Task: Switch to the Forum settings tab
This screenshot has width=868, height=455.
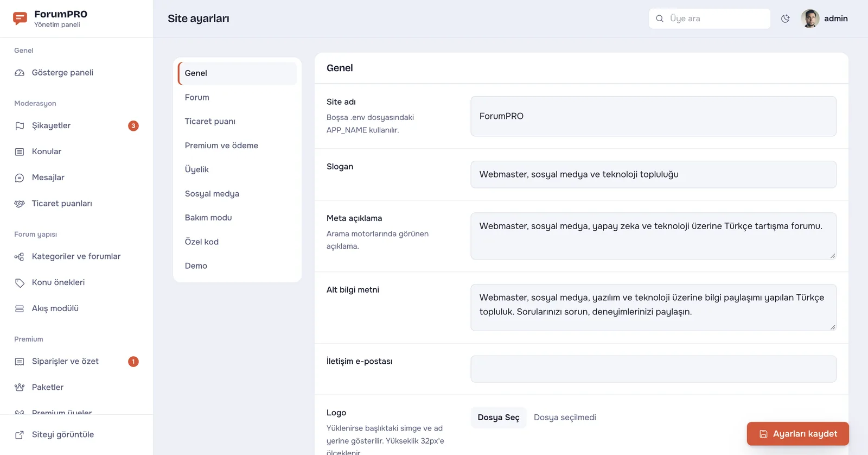Action: point(237,97)
